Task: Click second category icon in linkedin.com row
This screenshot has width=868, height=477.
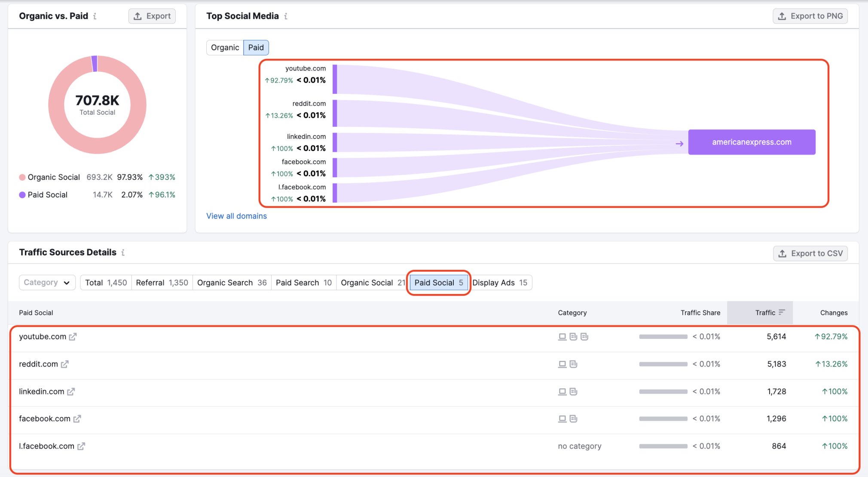Action: click(x=573, y=392)
